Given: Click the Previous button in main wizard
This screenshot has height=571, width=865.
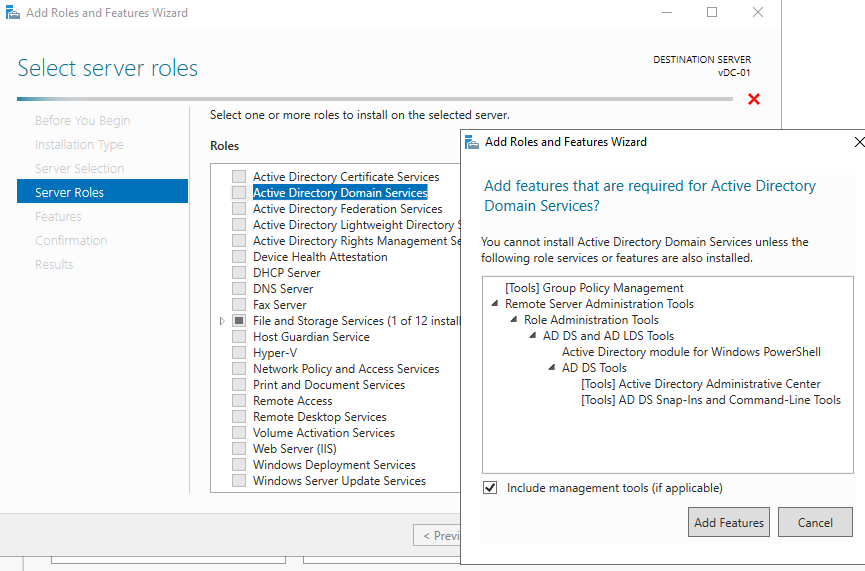Looking at the screenshot, I should point(437,535).
